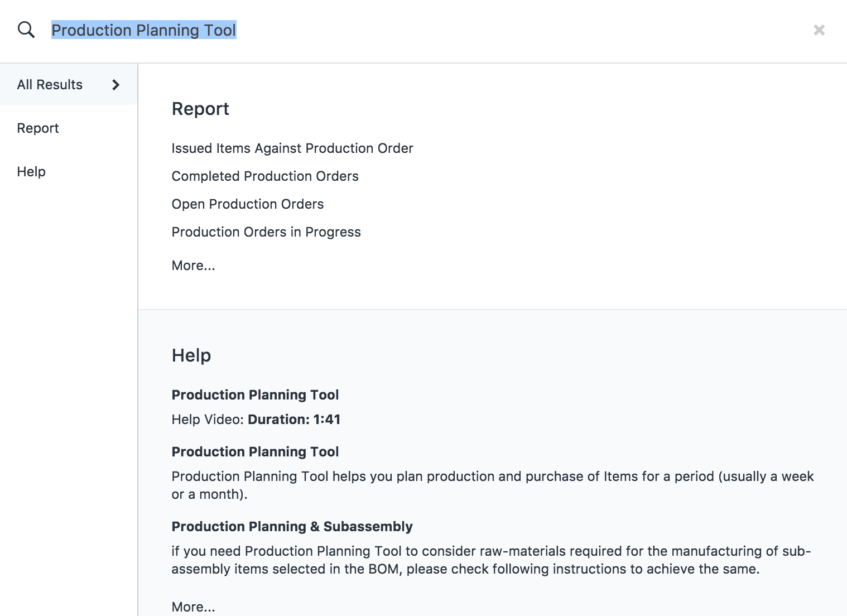This screenshot has width=847, height=616.
Task: Click the Report section heading
Action: click(200, 109)
